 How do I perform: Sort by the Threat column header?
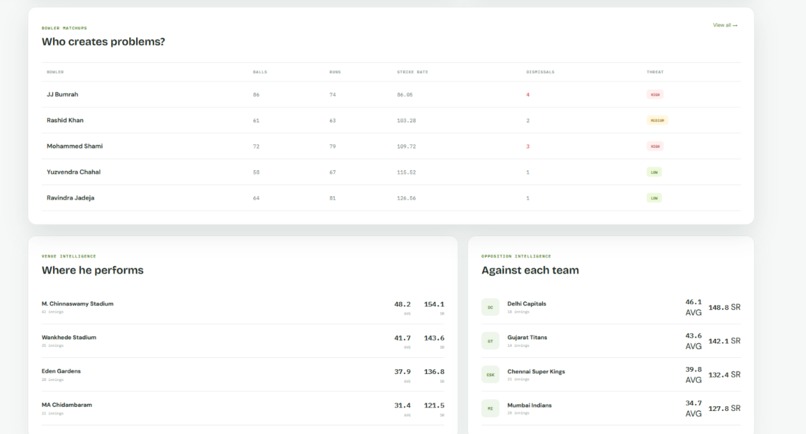[x=655, y=72]
